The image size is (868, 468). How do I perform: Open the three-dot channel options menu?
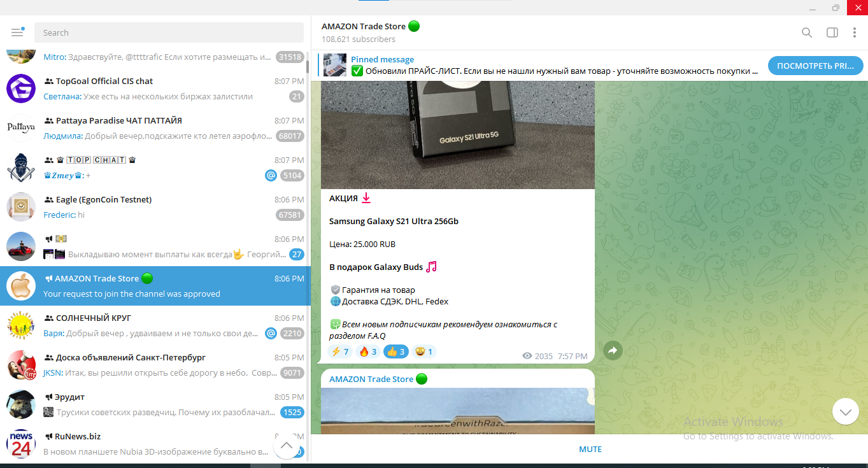tap(855, 32)
